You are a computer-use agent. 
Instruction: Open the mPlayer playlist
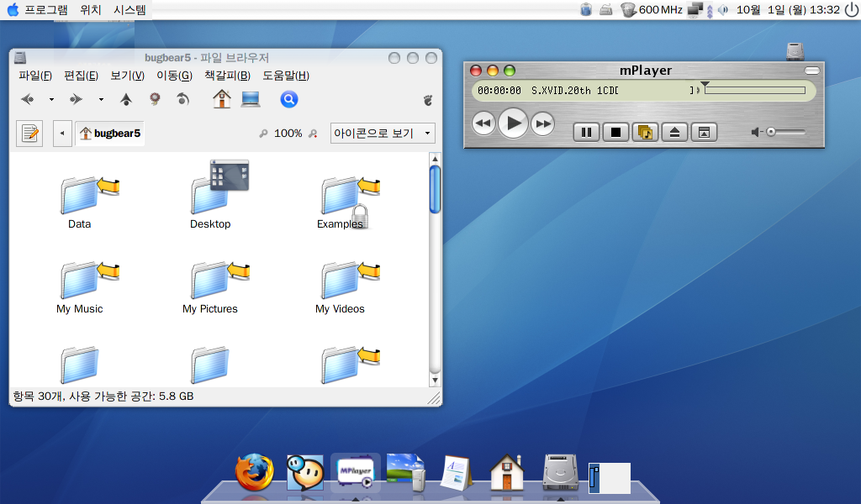[x=645, y=132]
